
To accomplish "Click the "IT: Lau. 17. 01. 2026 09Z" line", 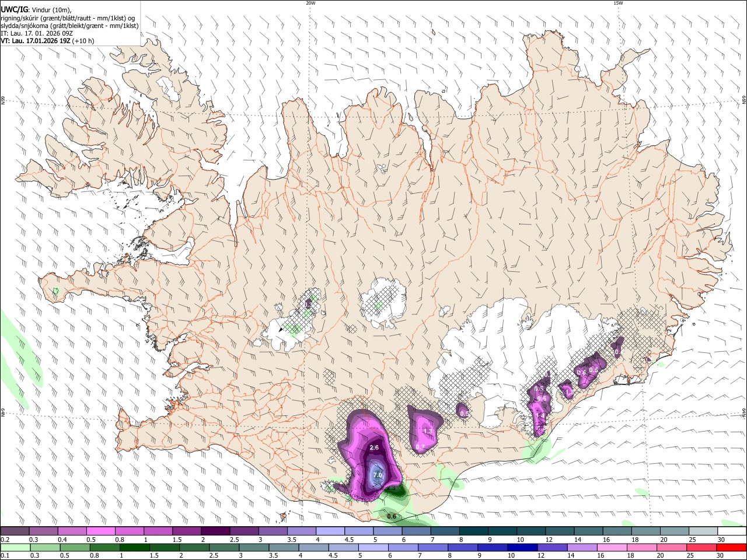I will tap(37, 33).
